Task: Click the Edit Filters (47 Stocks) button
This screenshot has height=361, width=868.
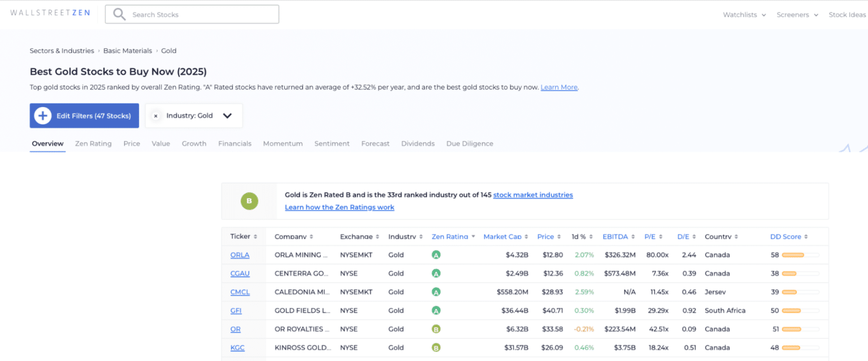Action: tap(84, 115)
